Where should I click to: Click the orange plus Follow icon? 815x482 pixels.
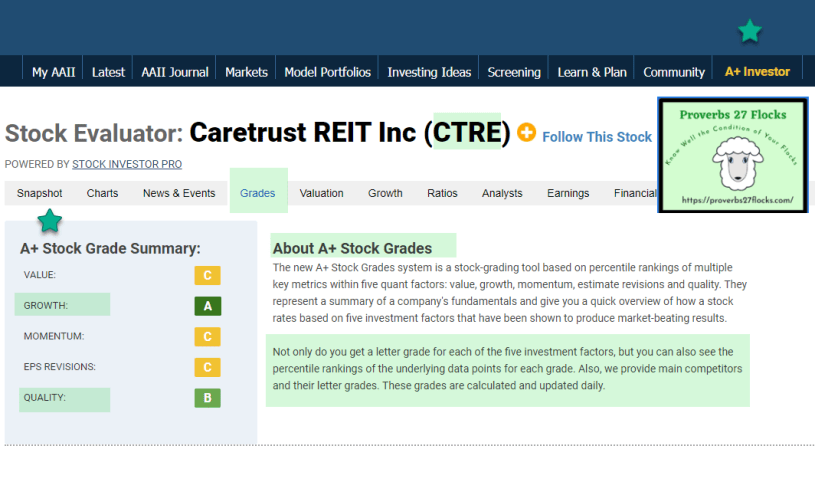[x=526, y=133]
